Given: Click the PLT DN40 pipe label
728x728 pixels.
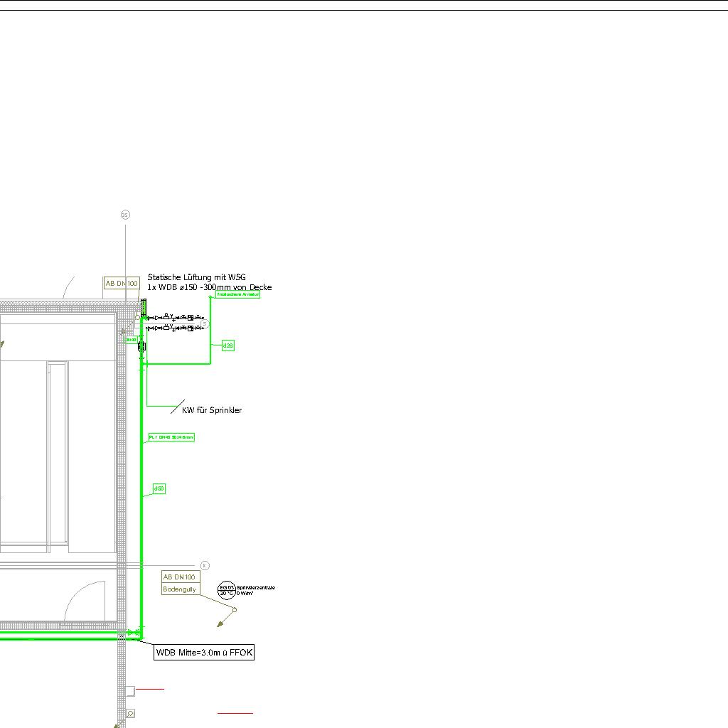Looking at the screenshot, I should click(171, 437).
